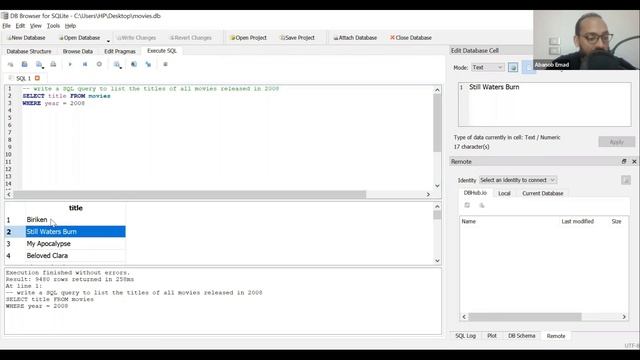This screenshot has height=360, width=640.
Task: Open the Identity selection dropdown
Action: pos(518,180)
